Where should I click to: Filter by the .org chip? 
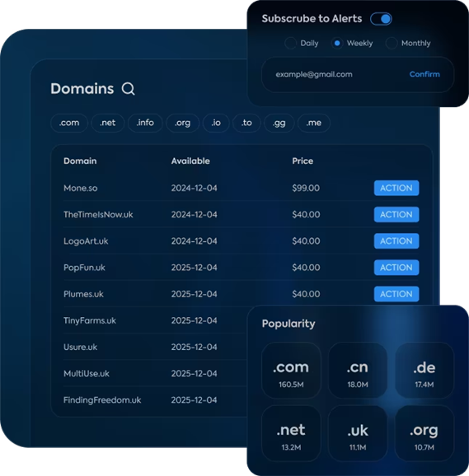(182, 123)
